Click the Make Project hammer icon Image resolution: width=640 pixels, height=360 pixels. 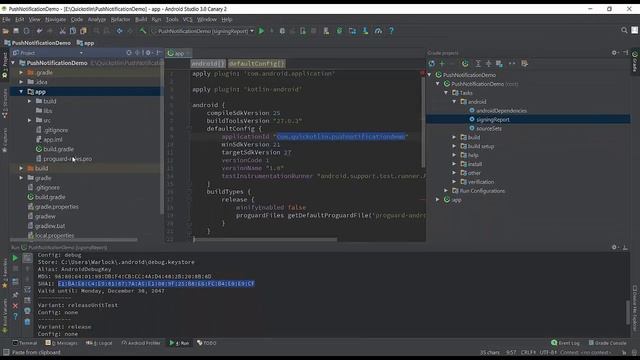pos(143,31)
